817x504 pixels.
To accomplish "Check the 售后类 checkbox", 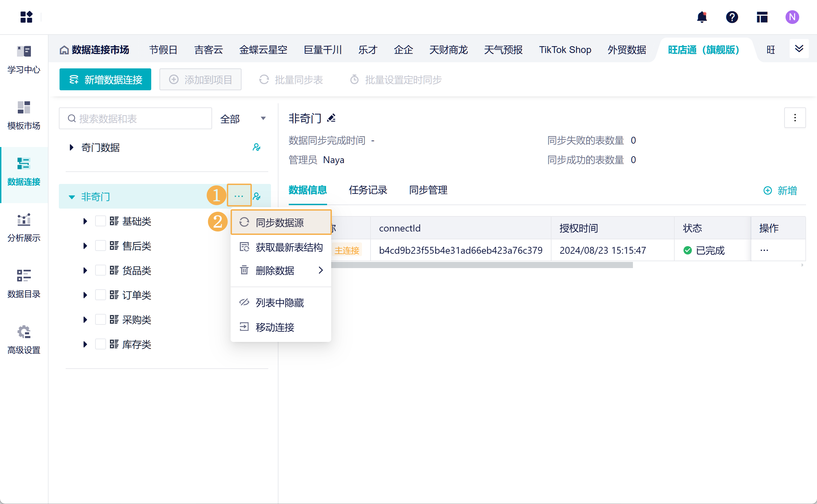I will pos(100,246).
